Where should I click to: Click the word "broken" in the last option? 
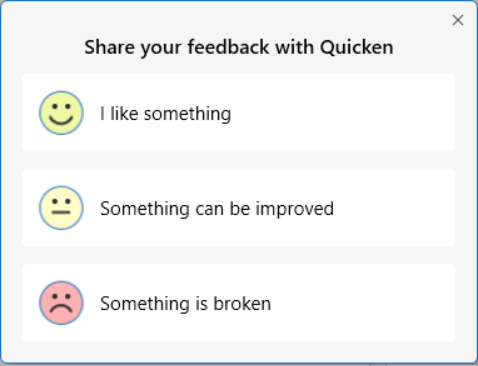click(x=242, y=304)
